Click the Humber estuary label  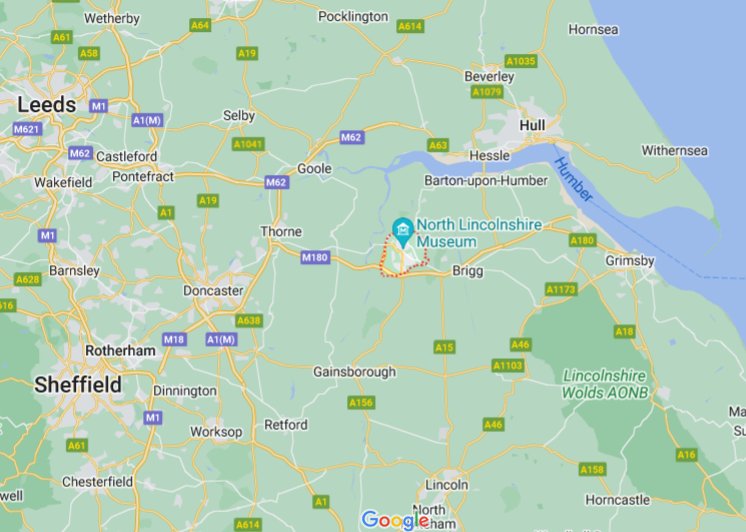[574, 179]
